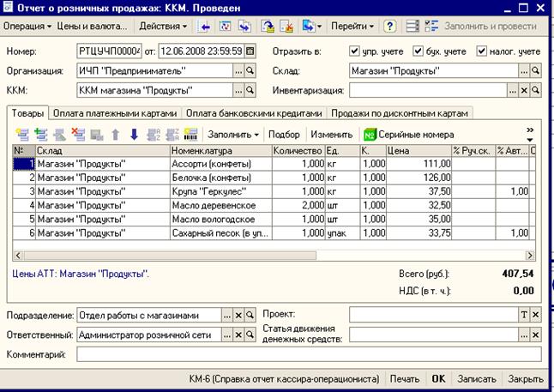Click horizontal scrollbar thumb of goods table
Viewport: 554px width, 392px height.
tap(170, 256)
